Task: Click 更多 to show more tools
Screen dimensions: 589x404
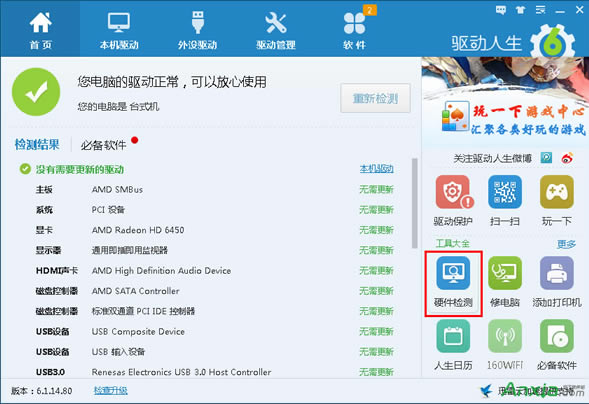Action: pyautogui.click(x=566, y=244)
